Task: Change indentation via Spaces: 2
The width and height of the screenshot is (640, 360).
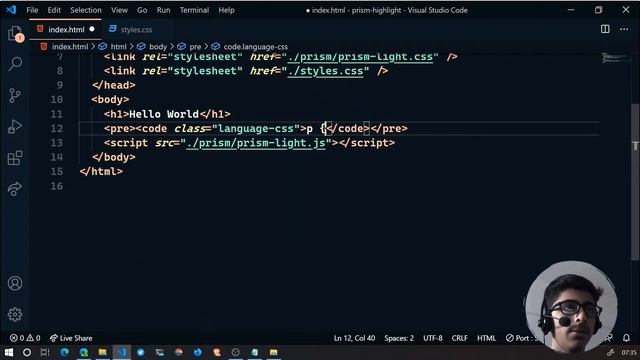Action: click(x=399, y=338)
